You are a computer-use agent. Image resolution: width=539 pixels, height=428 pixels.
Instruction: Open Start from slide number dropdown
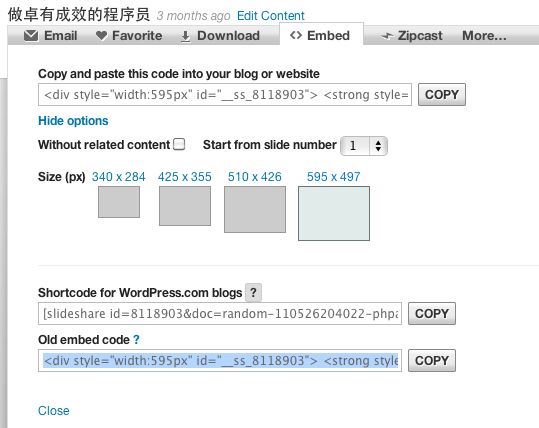coord(364,146)
